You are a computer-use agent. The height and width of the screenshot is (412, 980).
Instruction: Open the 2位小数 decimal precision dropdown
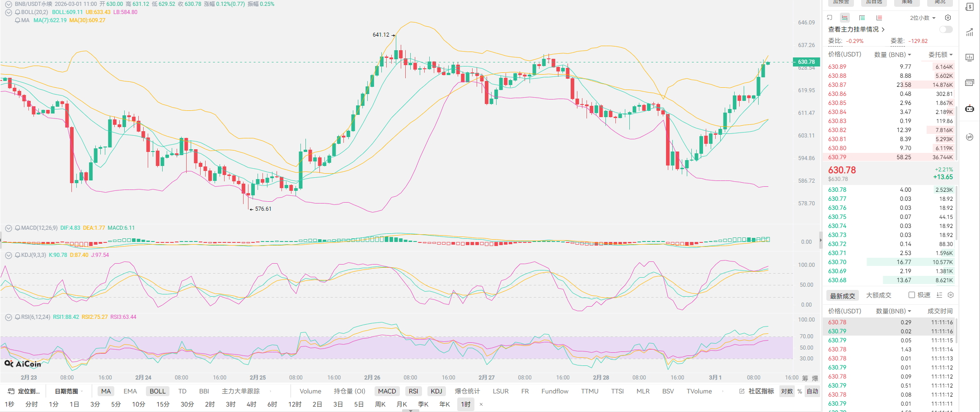tap(923, 18)
